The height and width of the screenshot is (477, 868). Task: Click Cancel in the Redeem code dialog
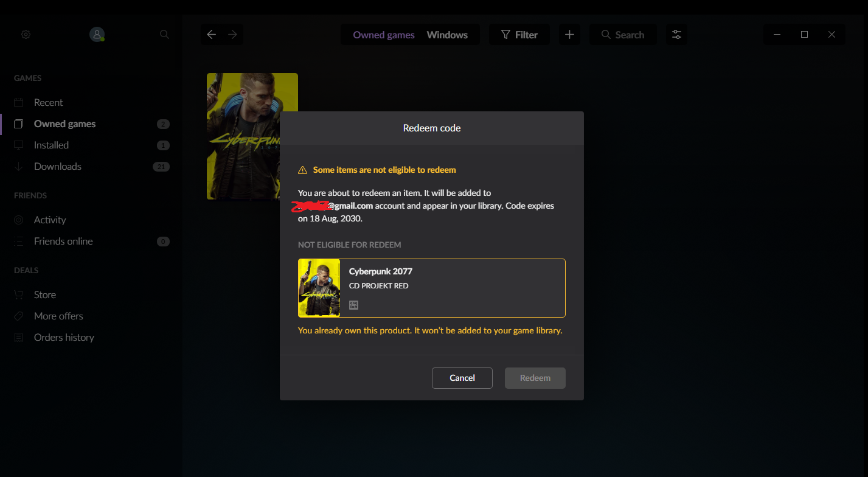click(x=462, y=378)
